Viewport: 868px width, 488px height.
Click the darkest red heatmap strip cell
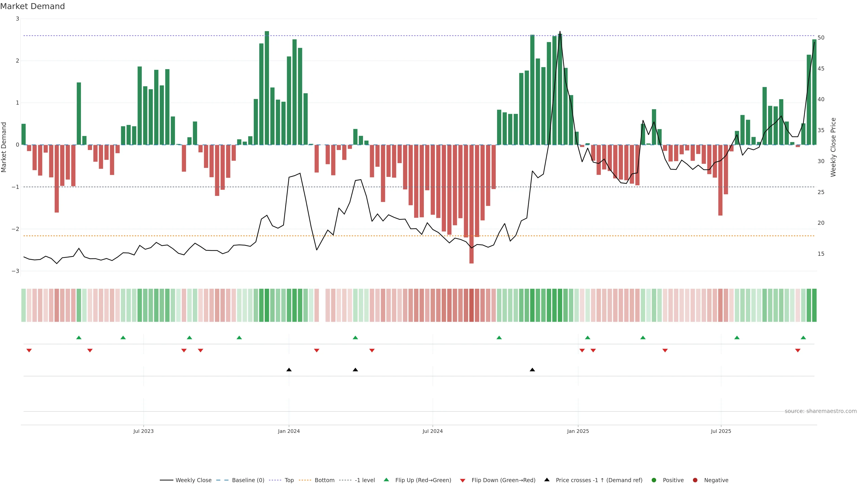click(x=471, y=305)
